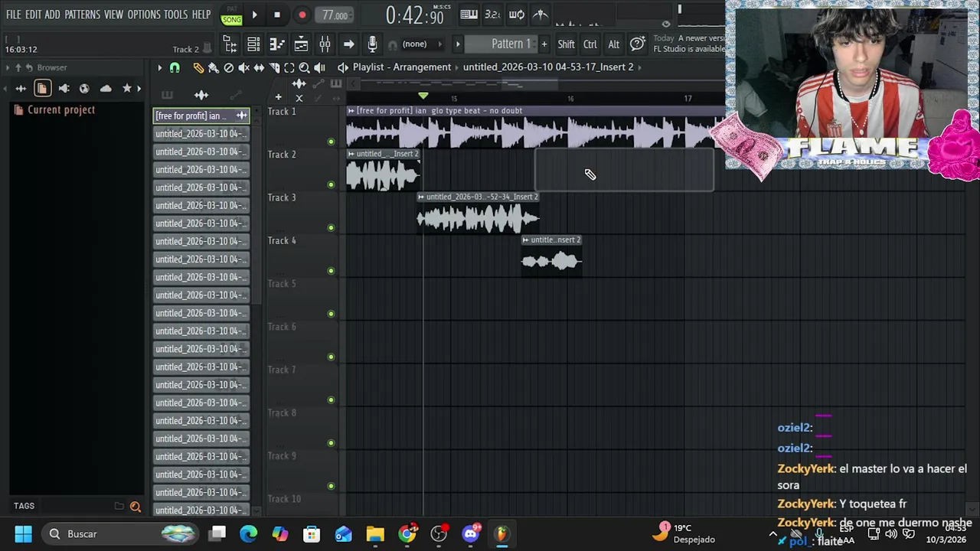The image size is (980, 551).
Task: Open the playlist options menu arrow
Action: pyautogui.click(x=159, y=67)
